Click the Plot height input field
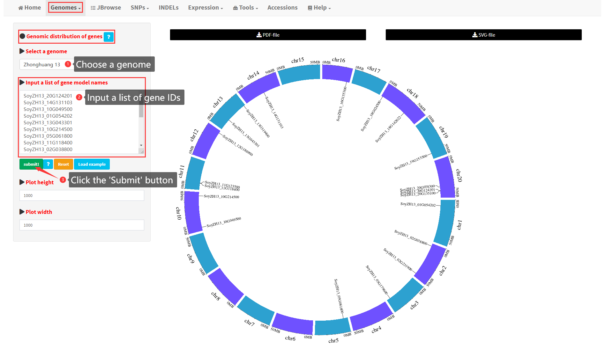The image size is (605, 364). click(82, 195)
